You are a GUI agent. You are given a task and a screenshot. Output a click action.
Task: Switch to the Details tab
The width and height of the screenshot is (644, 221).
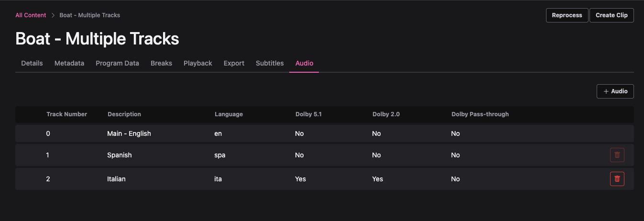32,63
